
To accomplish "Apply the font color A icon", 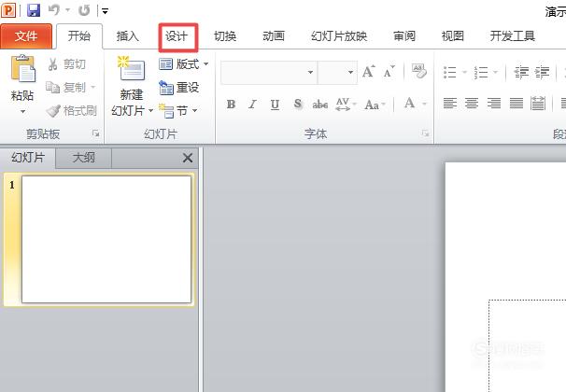I will 409,104.
